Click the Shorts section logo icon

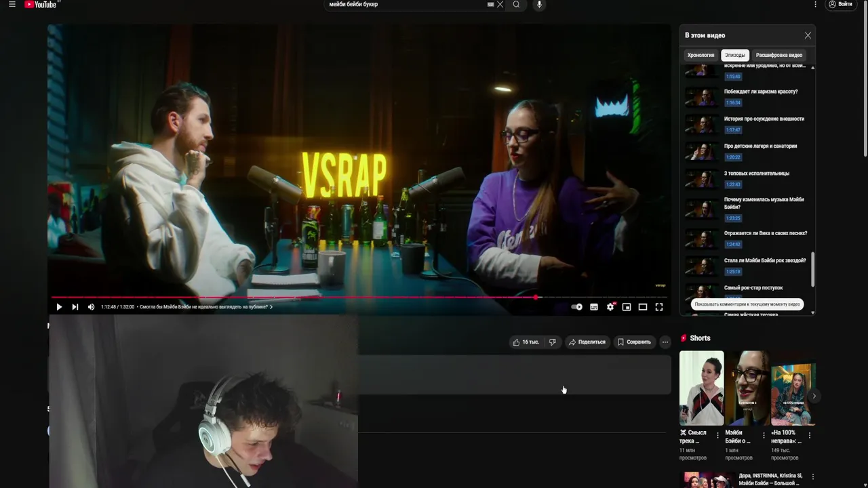[x=684, y=338]
